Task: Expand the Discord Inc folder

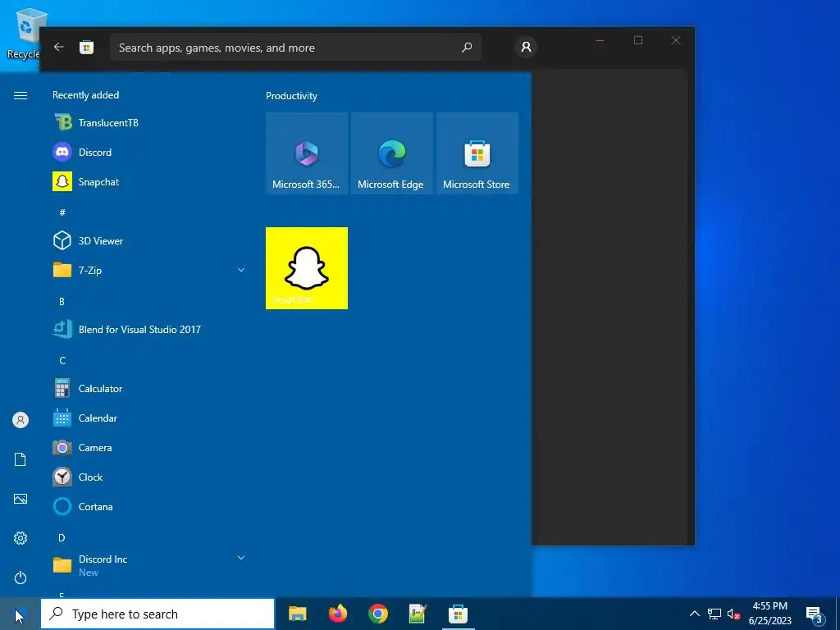Action: point(149,565)
